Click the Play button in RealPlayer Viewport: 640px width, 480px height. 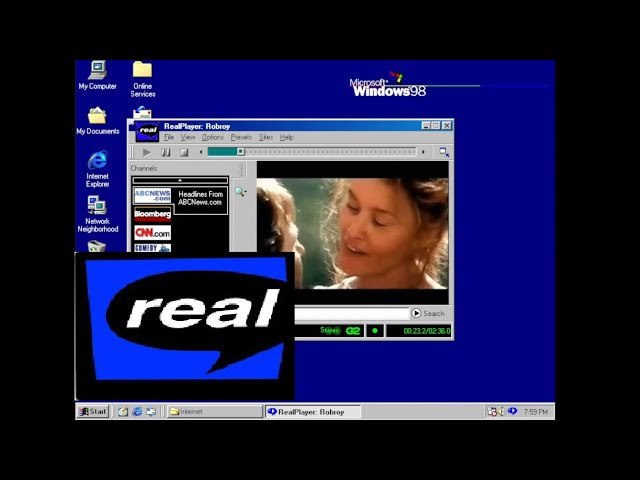[x=147, y=153]
